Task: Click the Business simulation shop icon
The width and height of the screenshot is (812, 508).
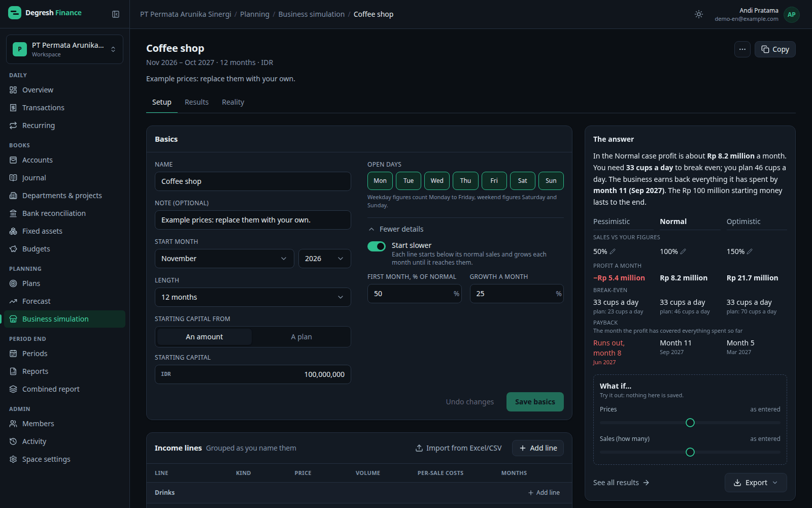Action: (13, 319)
